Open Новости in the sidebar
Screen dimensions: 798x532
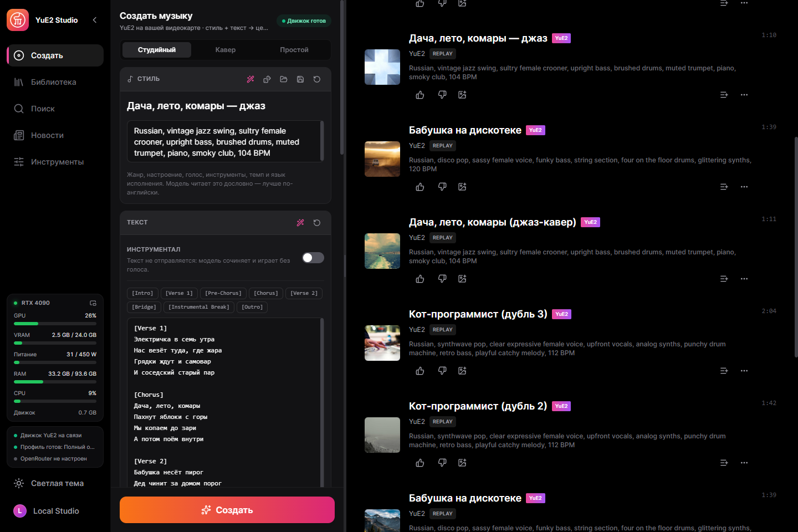(x=55, y=135)
